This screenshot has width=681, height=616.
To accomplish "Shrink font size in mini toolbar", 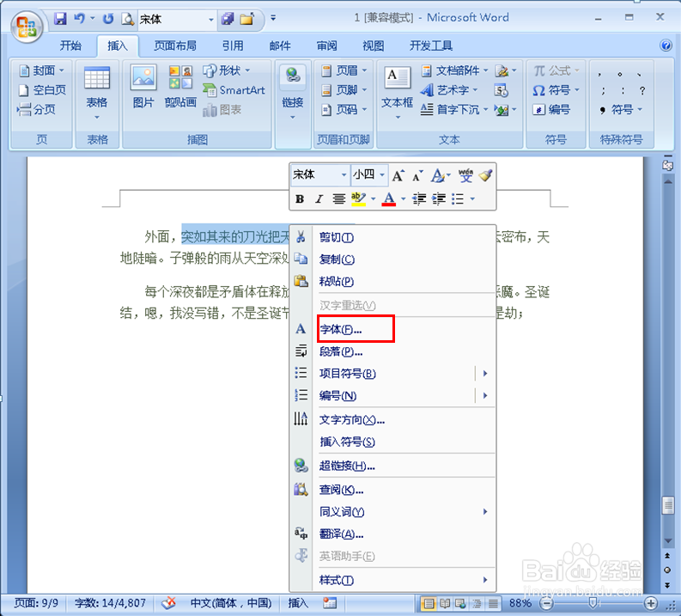I will 418,175.
